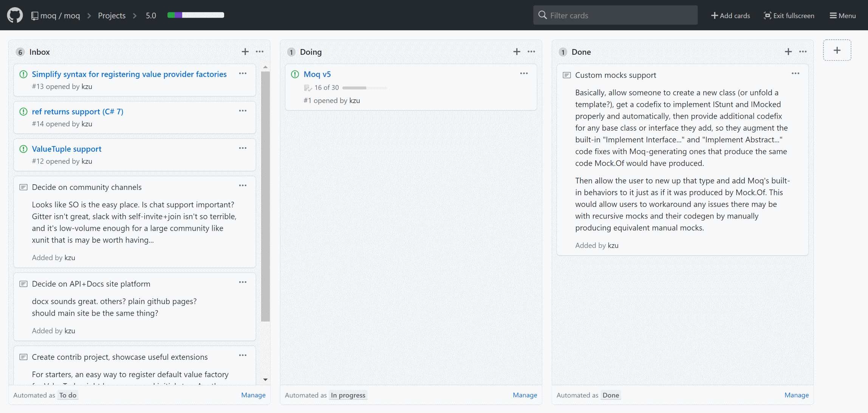Click Add cards in the header
The width and height of the screenshot is (868, 413).
(730, 15)
